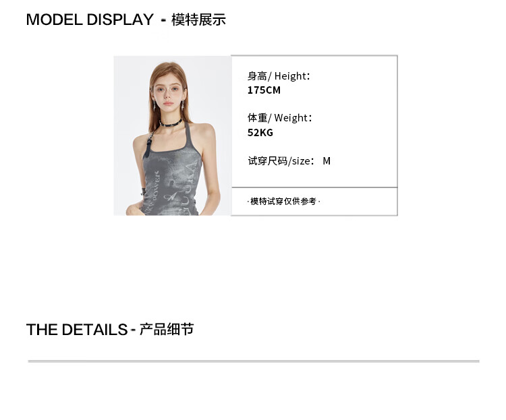Click THE DETAILS heading text

pos(77,330)
